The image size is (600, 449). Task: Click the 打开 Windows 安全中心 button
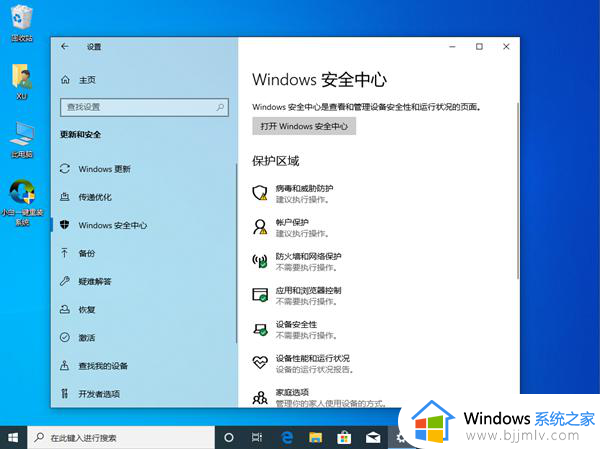(x=304, y=126)
